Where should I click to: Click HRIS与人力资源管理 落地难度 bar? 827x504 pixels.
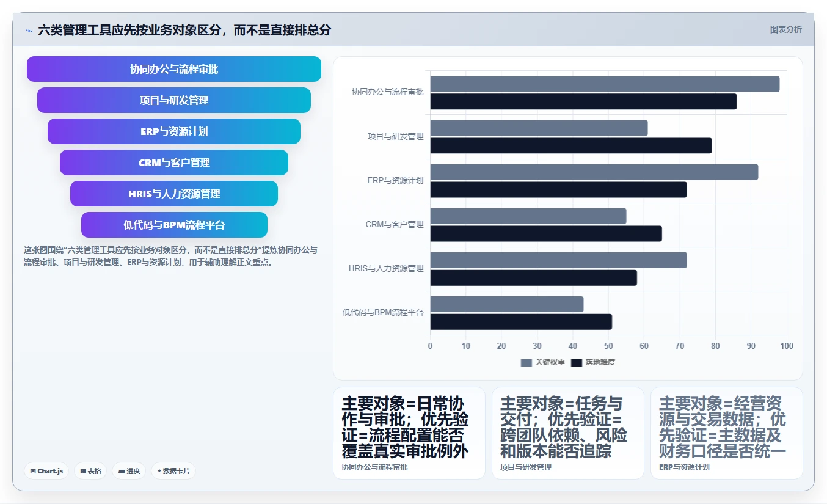(x=534, y=277)
